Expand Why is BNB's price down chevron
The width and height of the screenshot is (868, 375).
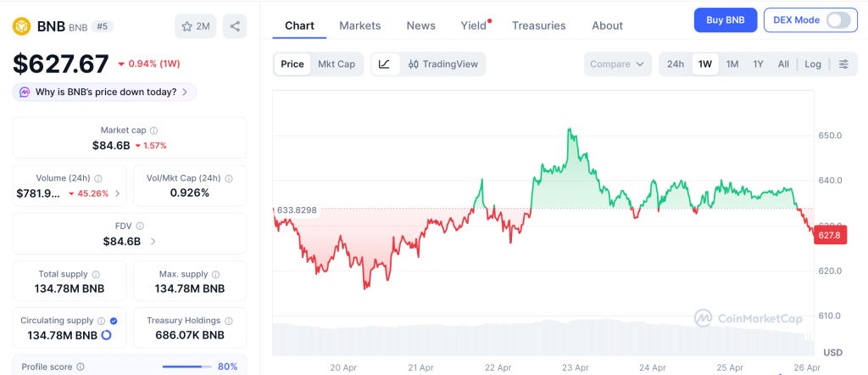(185, 92)
